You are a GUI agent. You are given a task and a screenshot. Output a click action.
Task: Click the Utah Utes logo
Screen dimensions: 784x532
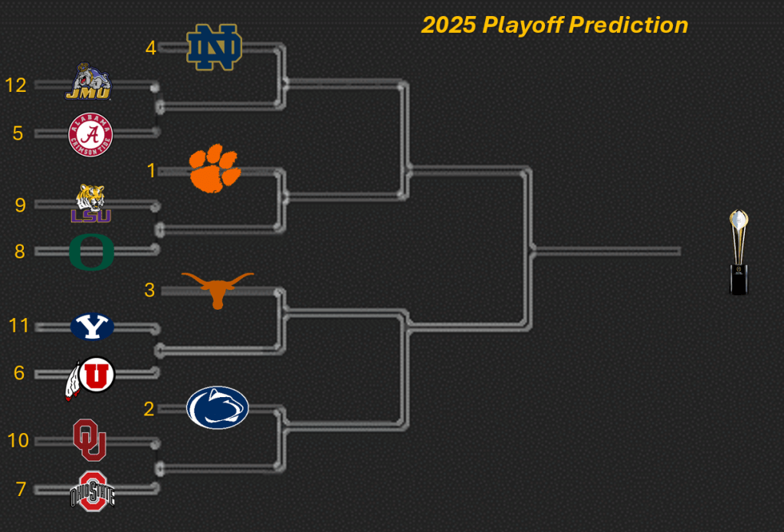click(90, 377)
